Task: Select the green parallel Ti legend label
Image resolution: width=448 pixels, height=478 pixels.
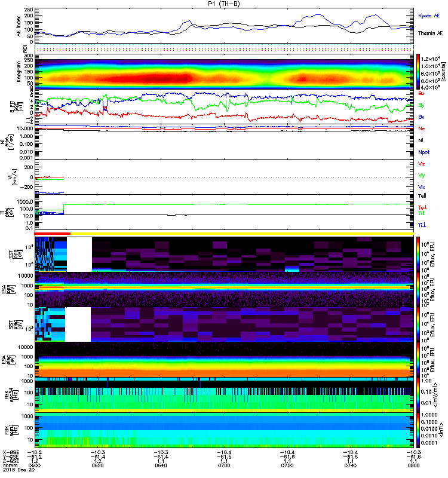Action: (x=421, y=213)
